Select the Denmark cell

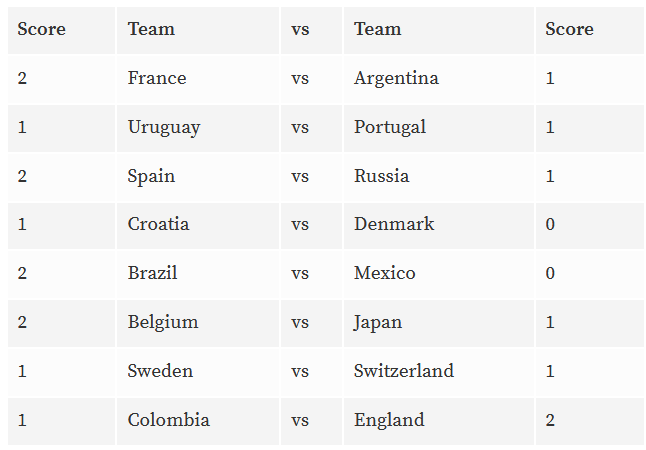(439, 225)
